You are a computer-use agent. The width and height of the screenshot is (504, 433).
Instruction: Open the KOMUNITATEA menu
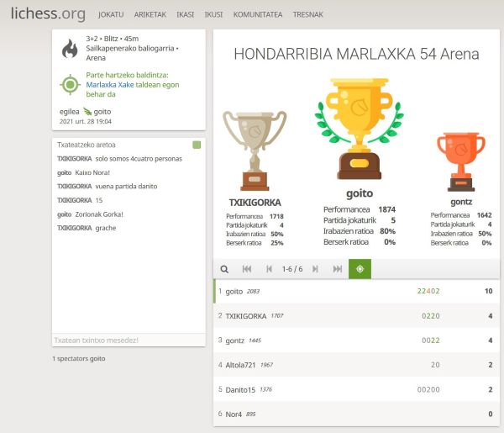tap(257, 14)
